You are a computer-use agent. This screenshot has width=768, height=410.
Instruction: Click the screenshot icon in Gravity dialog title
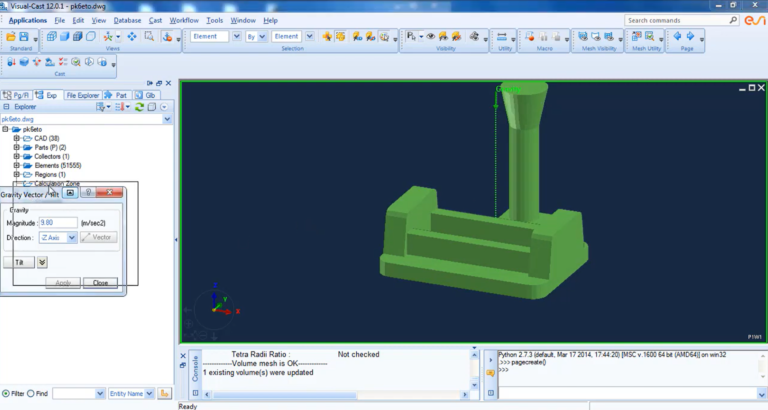click(x=71, y=193)
